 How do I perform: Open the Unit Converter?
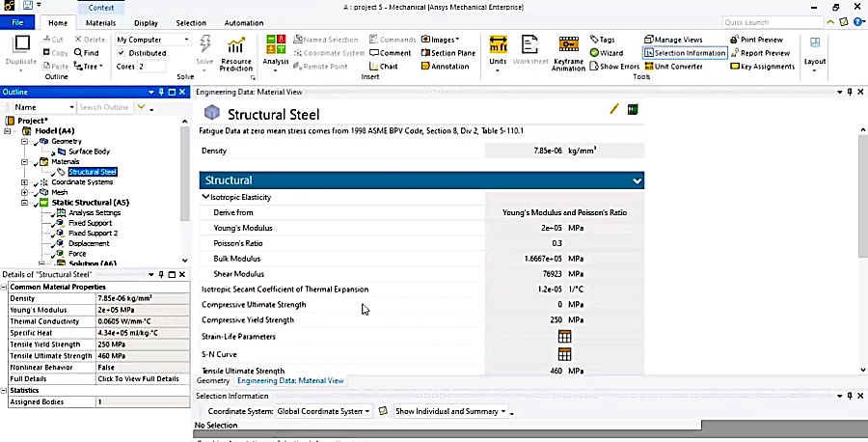pyautogui.click(x=673, y=67)
